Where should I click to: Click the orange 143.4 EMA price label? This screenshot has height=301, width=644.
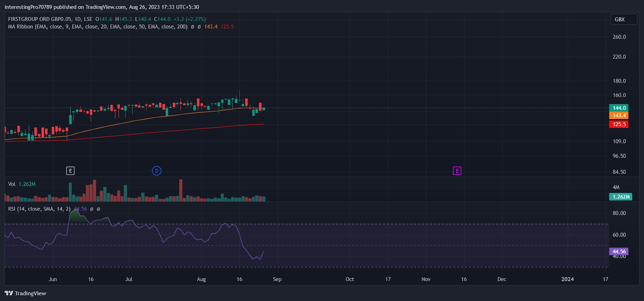(619, 116)
